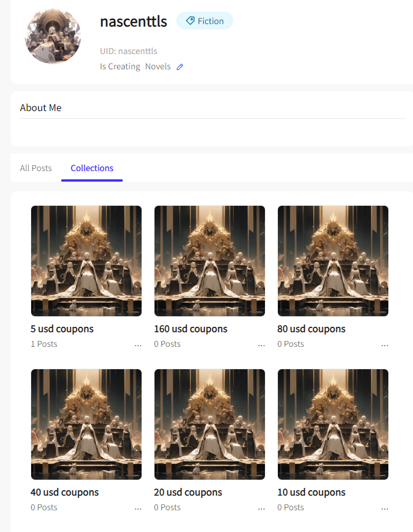Click the 10 usd coupons cover image
413x532 pixels.
(x=333, y=424)
